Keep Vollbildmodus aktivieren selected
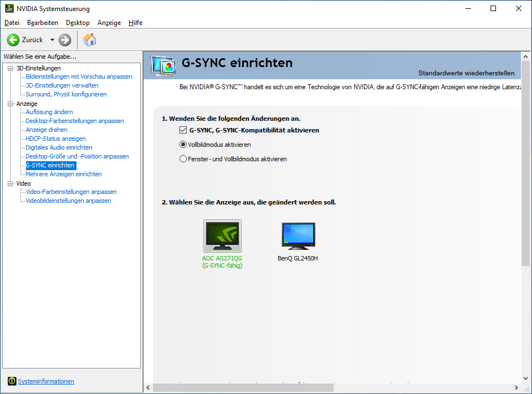Screen dimensions: 532x394 pyautogui.click(x=183, y=144)
